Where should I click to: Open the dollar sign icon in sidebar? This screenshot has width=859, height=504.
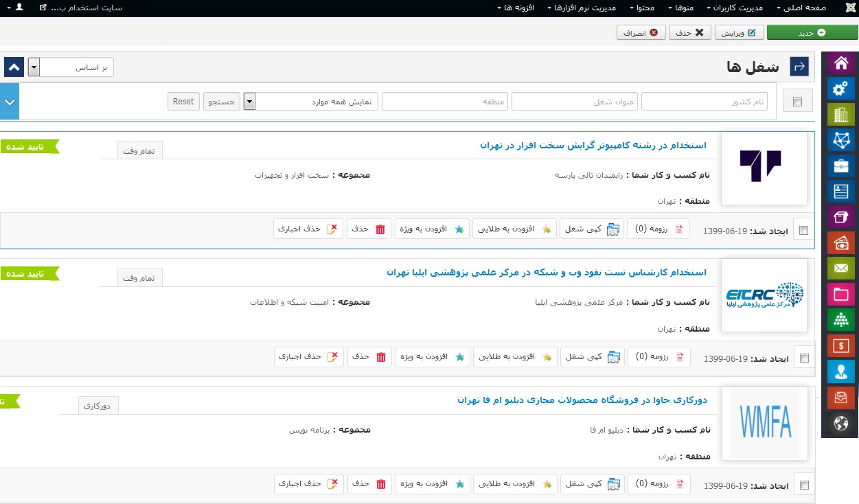point(840,346)
